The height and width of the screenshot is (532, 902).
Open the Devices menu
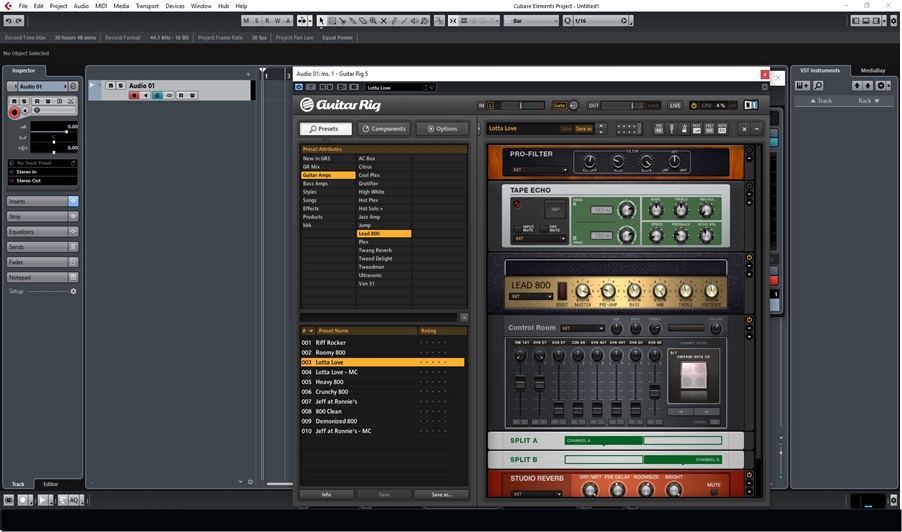click(175, 6)
